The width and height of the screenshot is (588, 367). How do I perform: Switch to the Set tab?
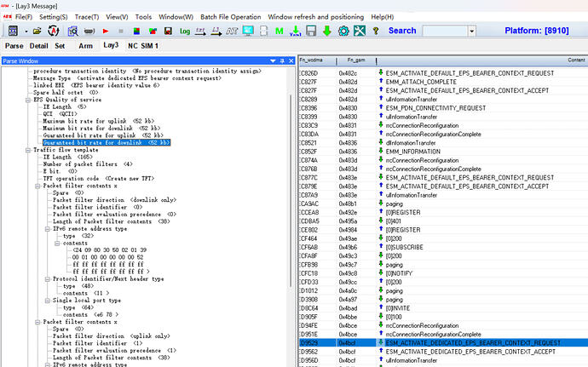click(x=60, y=46)
